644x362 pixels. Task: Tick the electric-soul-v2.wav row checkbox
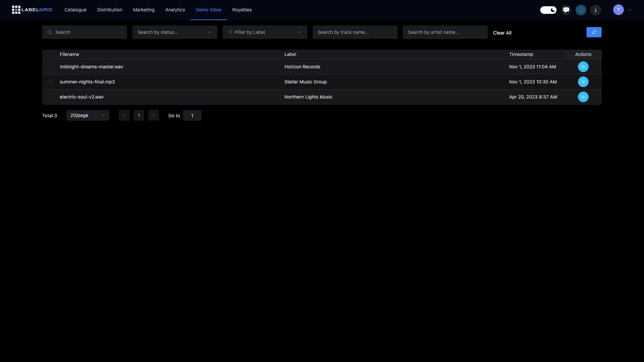pos(50,97)
